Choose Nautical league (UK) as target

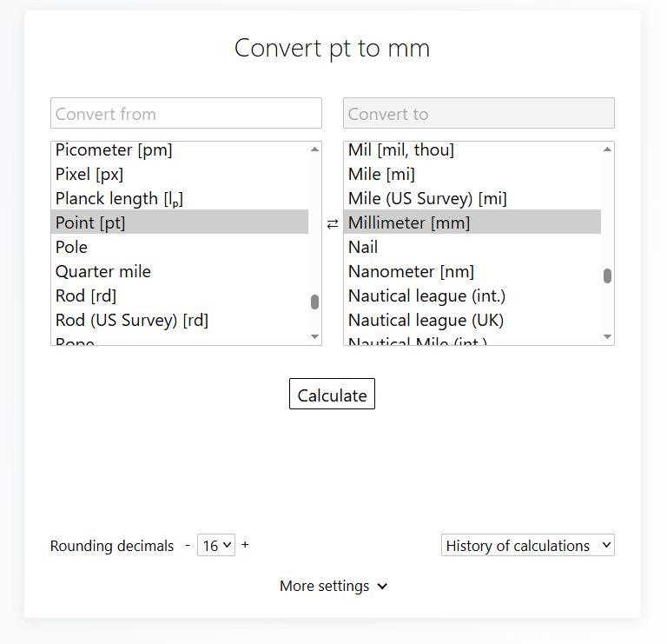[x=426, y=321]
